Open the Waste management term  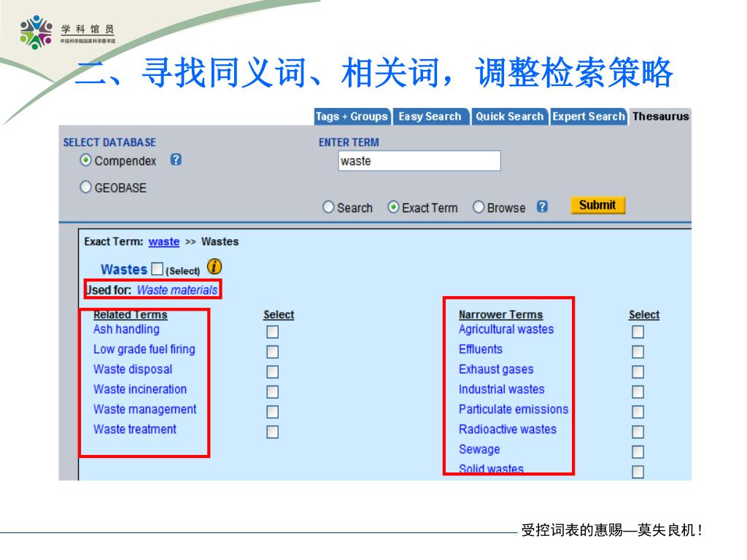pos(145,409)
